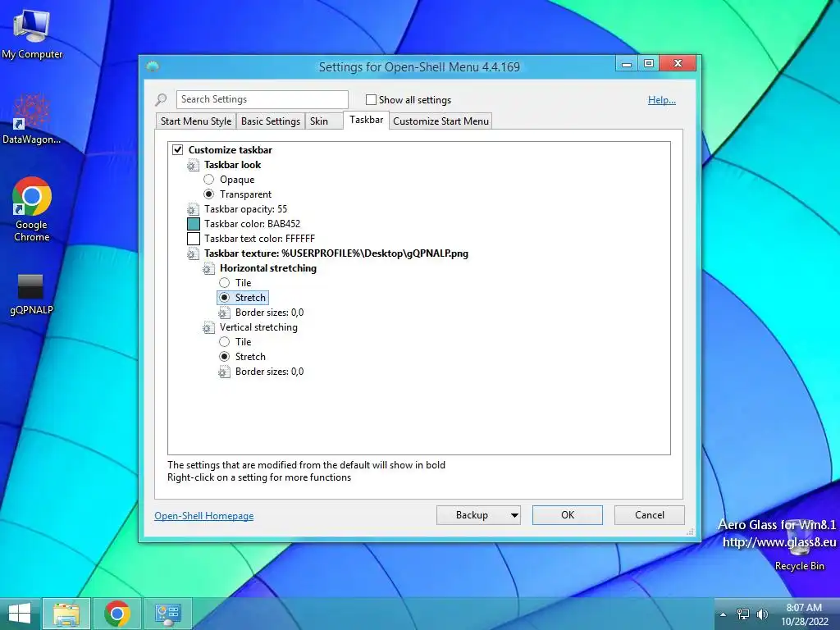
Task: Switch to Start Menu Style tab
Action: pos(196,121)
